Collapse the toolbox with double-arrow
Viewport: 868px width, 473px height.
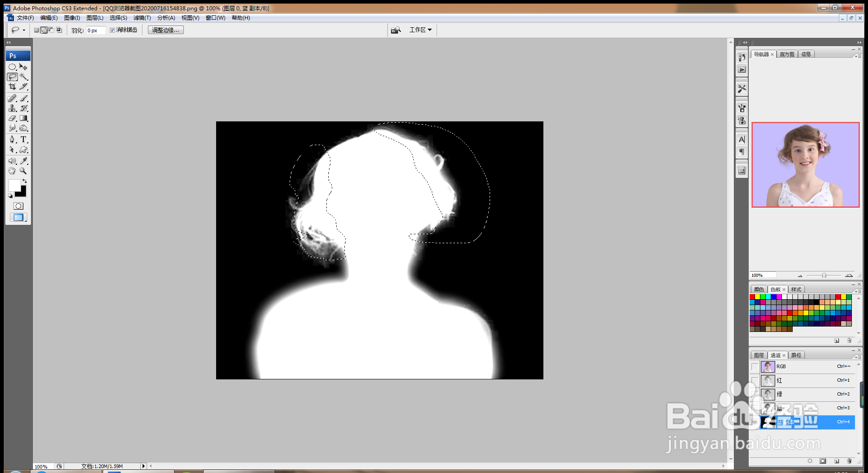click(x=9, y=43)
